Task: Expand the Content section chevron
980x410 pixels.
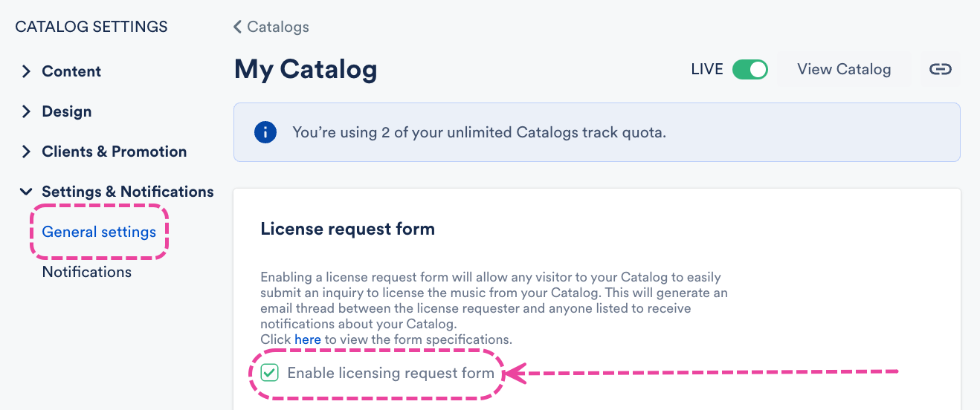Action: pos(26,71)
